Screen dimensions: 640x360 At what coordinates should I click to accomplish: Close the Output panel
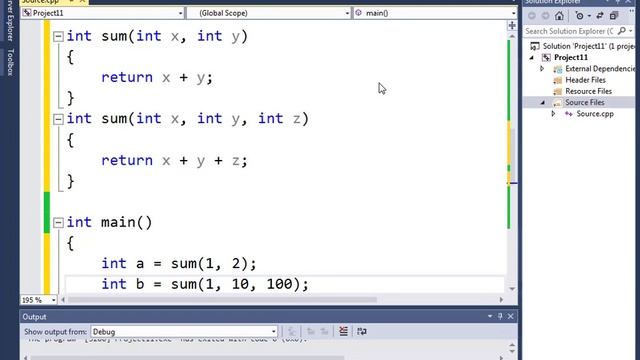click(510, 316)
